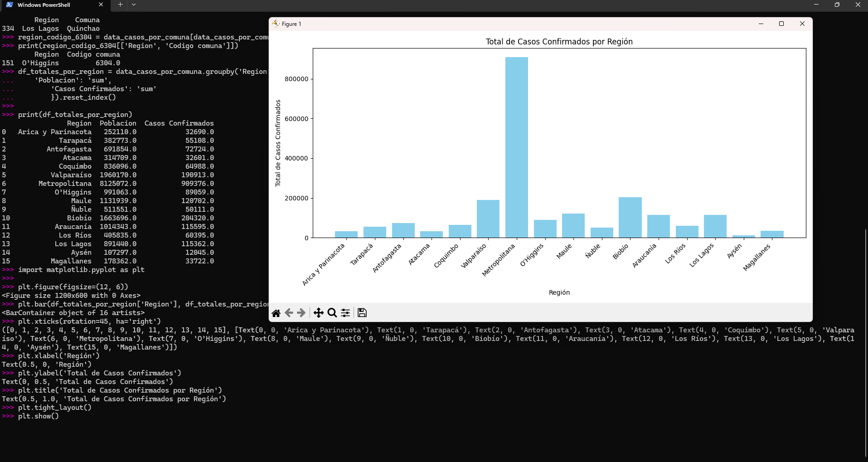868x462 pixels.
Task: Minimize the Figure 1 window
Action: pos(761,24)
